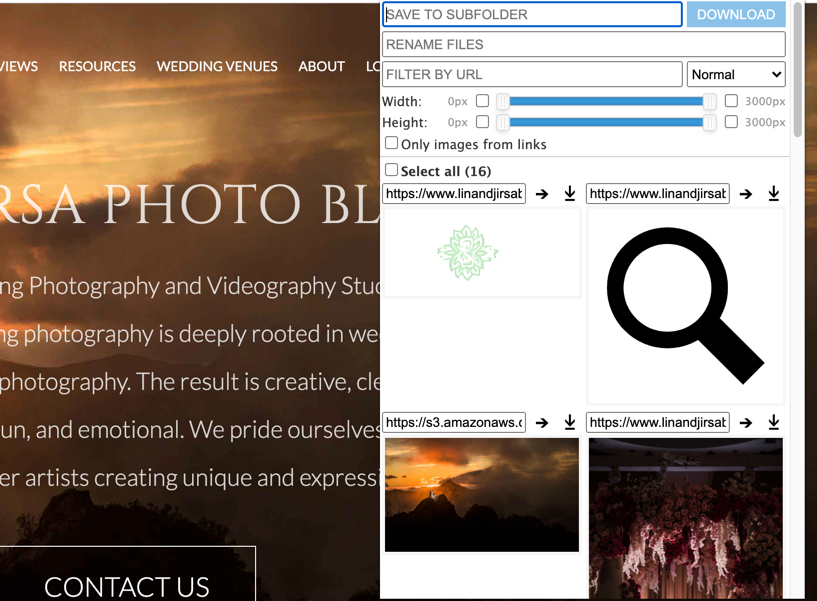
Task: Go to the About page
Action: click(321, 66)
